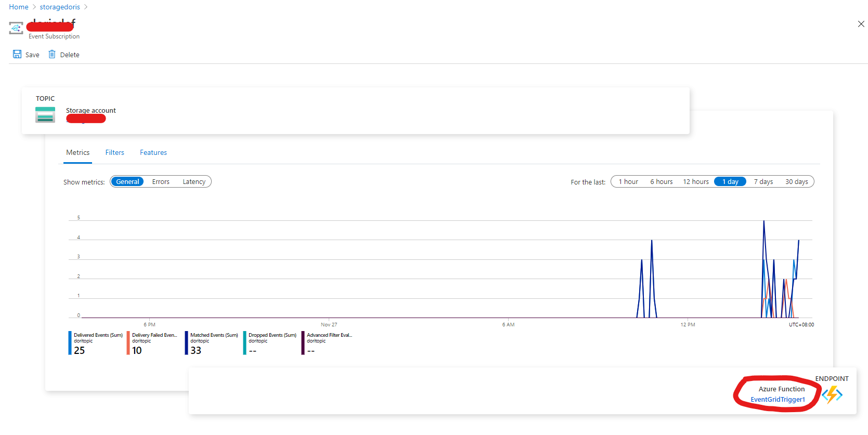Click Delivered Events blue legend swatch
This screenshot has height=435, width=868.
click(70, 343)
